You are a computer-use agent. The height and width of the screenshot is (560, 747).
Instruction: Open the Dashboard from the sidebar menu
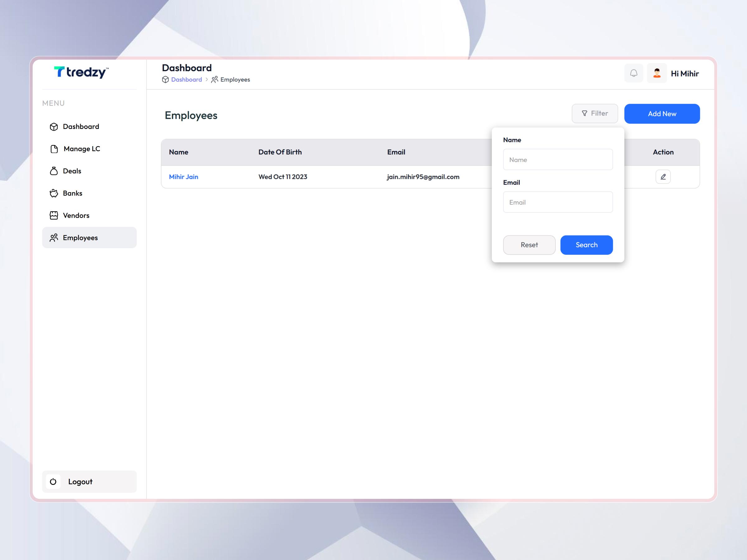54,127
